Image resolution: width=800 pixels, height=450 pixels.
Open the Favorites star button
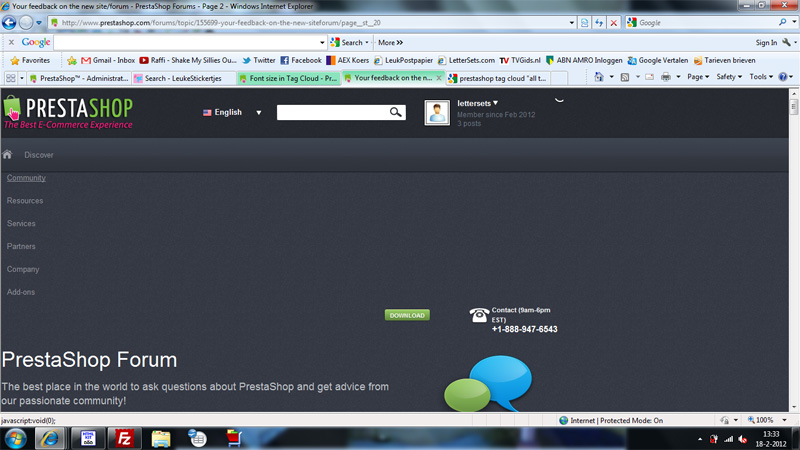pos(30,60)
